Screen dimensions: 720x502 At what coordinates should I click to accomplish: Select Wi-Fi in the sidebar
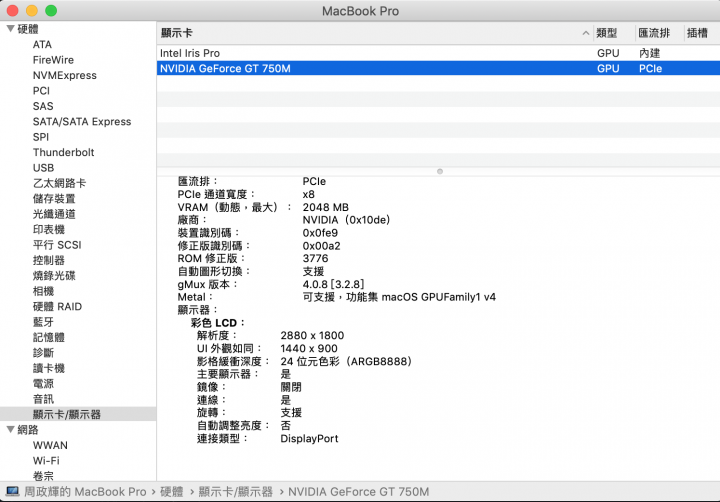tap(46, 460)
